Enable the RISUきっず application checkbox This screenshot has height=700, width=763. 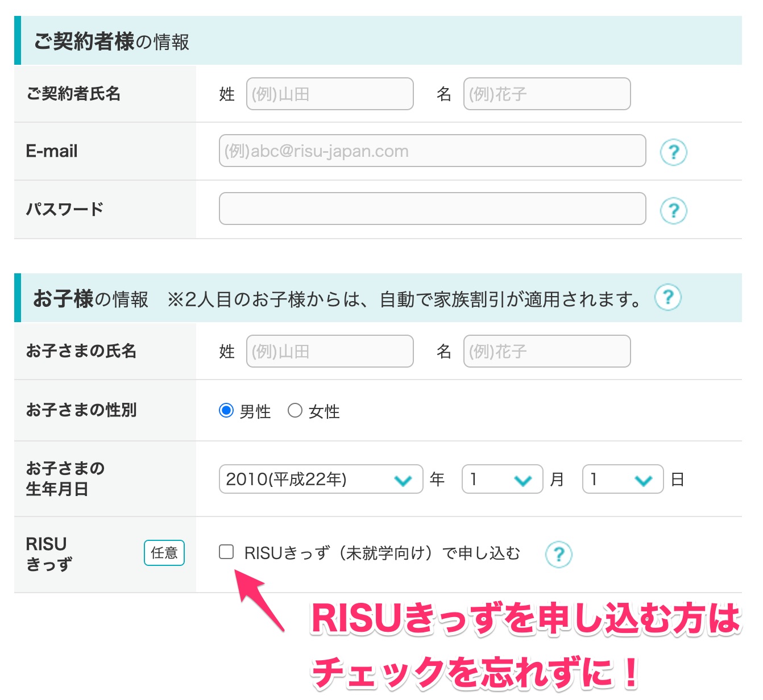[227, 551]
